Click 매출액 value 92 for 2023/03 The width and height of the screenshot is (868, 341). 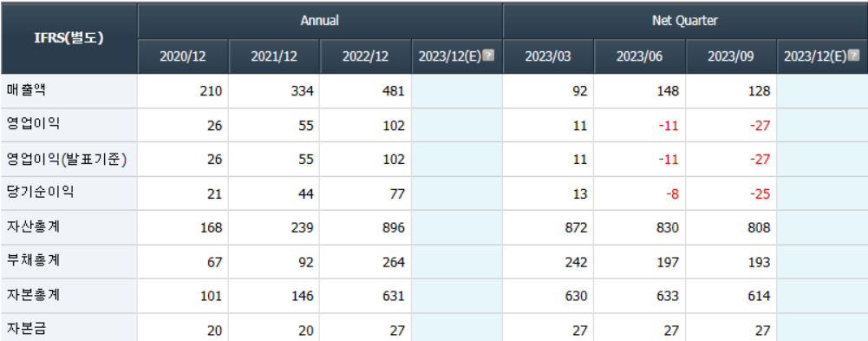pos(580,91)
